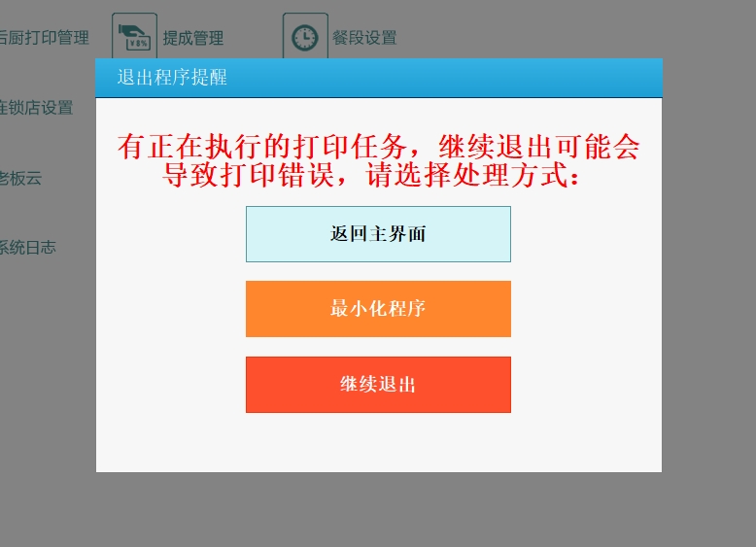Open the 系统日志 entry
Viewport: 756px width, 547px height.
pos(27,247)
